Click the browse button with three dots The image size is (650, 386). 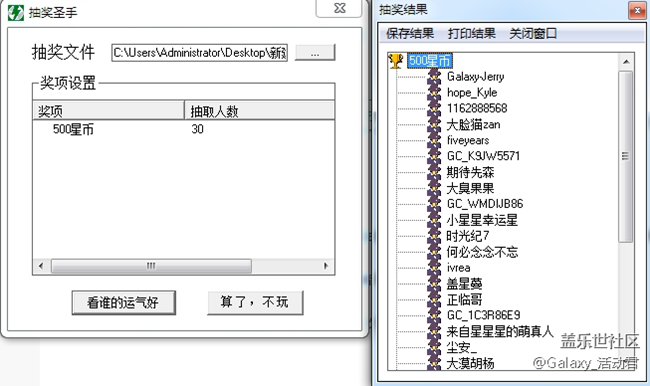click(x=315, y=53)
